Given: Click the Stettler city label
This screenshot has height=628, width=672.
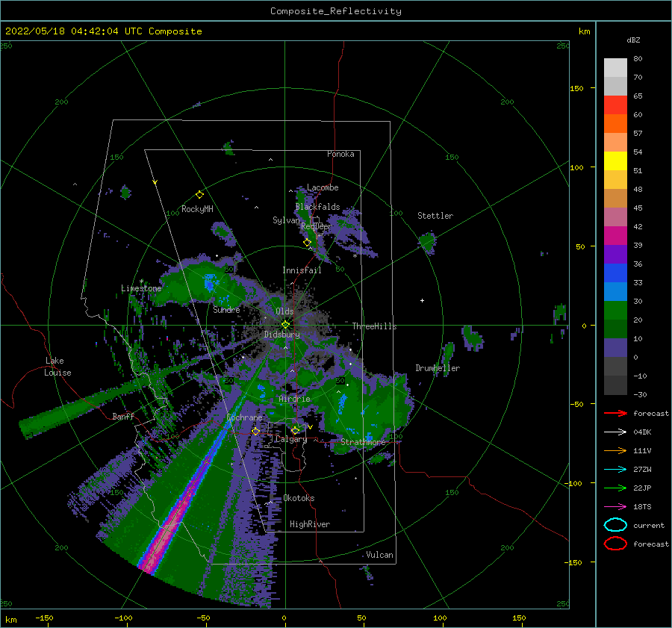Looking at the screenshot, I should tap(435, 216).
